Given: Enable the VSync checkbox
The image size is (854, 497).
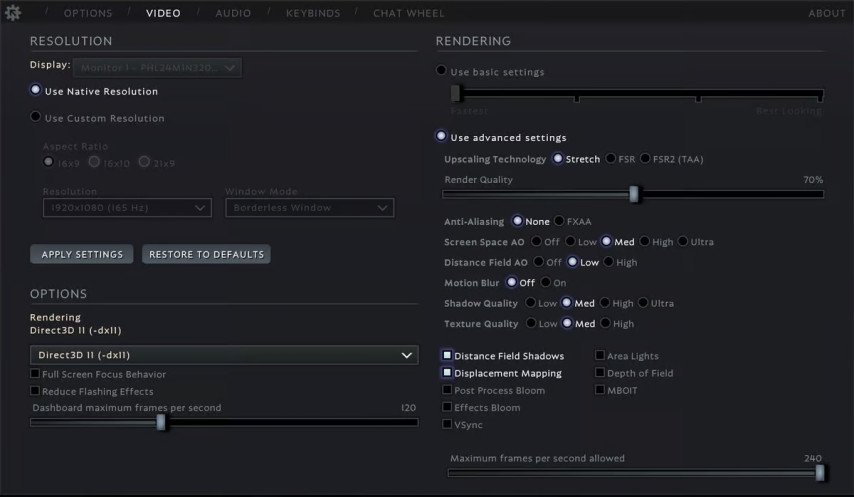Looking at the screenshot, I should click(447, 425).
